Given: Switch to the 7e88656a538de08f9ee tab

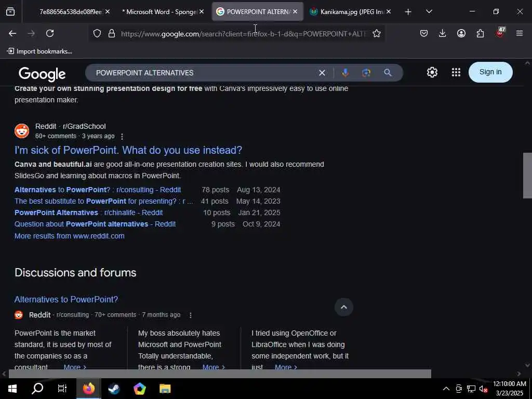Looking at the screenshot, I should (71, 12).
